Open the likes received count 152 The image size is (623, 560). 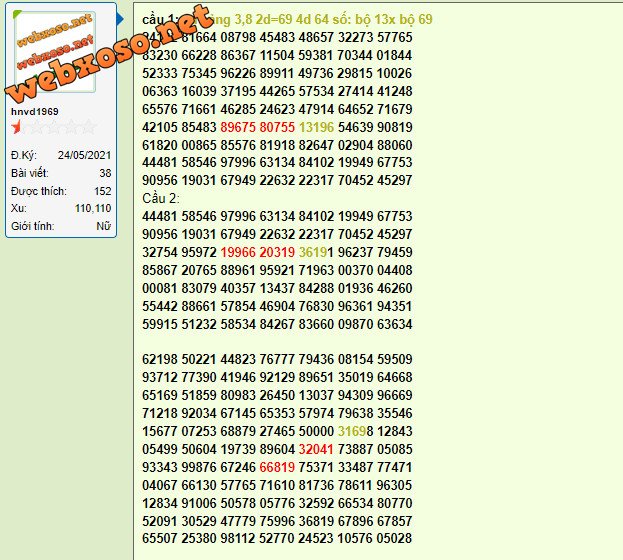tap(102, 190)
